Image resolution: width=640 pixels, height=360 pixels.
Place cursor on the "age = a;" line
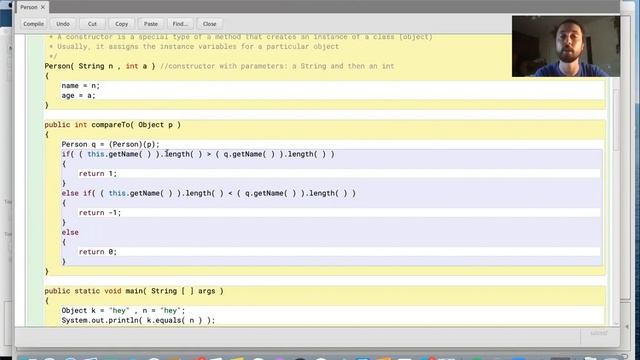click(78, 96)
